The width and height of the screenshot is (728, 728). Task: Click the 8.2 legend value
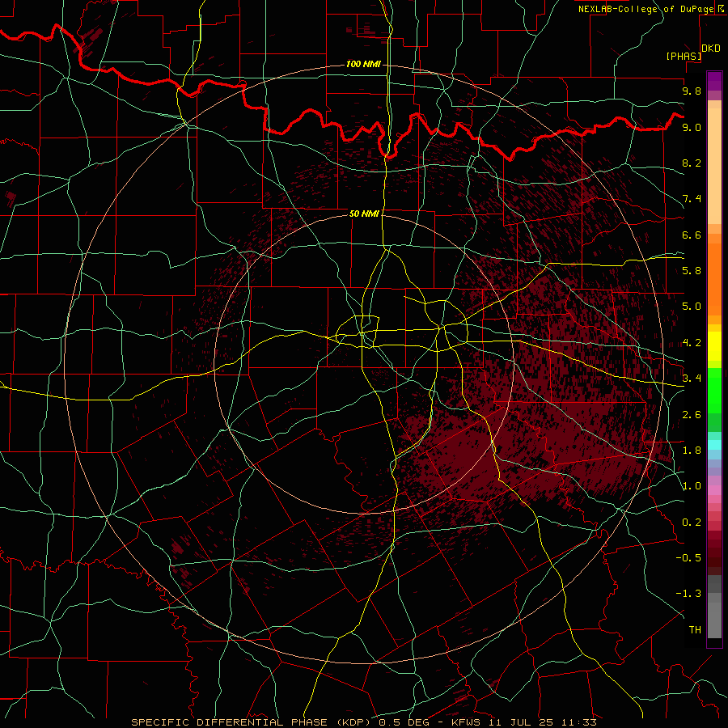[692, 163]
